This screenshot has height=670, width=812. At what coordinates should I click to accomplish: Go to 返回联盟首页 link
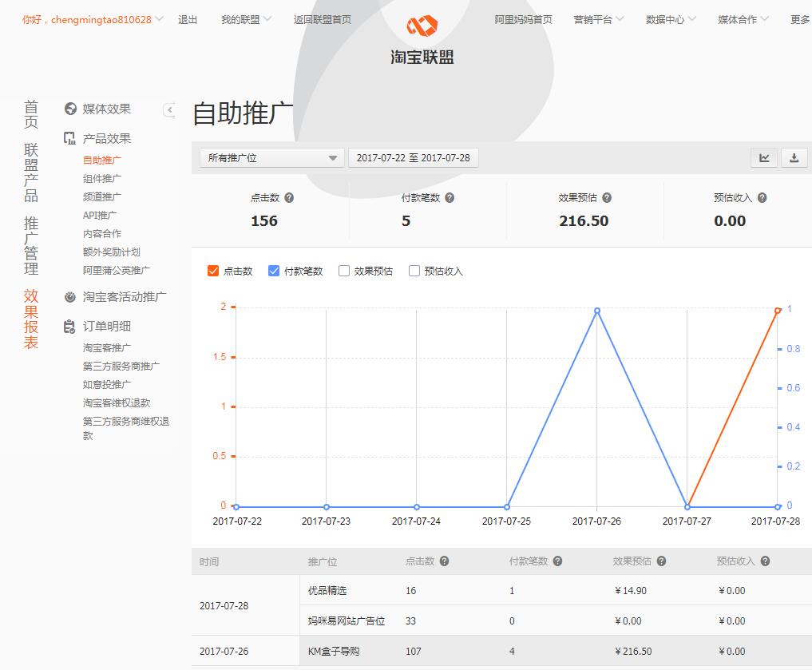[x=322, y=20]
